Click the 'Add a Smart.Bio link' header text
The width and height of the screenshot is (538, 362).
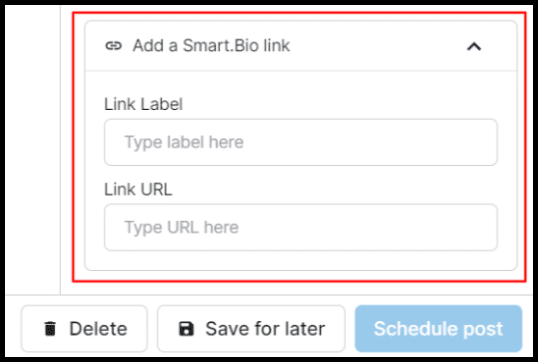point(211,46)
